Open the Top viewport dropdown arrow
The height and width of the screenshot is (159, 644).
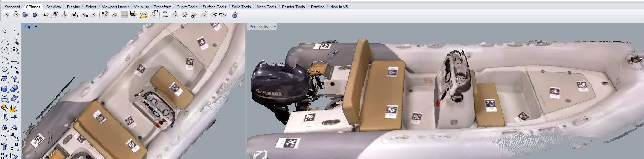click(36, 27)
